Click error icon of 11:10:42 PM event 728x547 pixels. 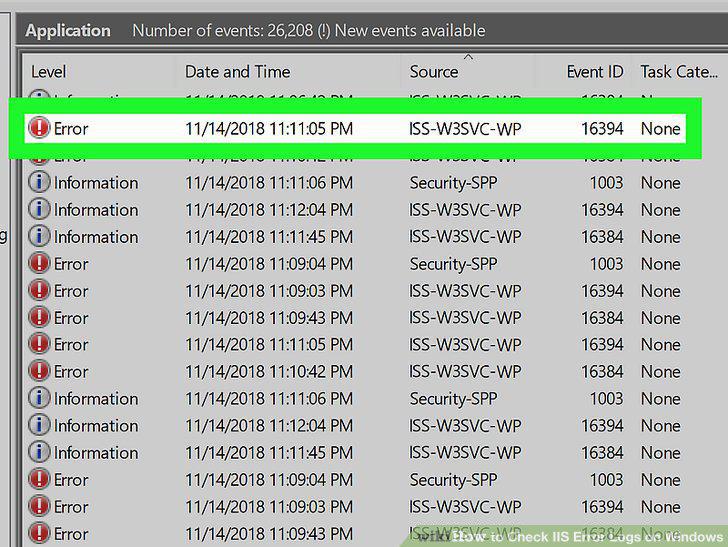39,371
